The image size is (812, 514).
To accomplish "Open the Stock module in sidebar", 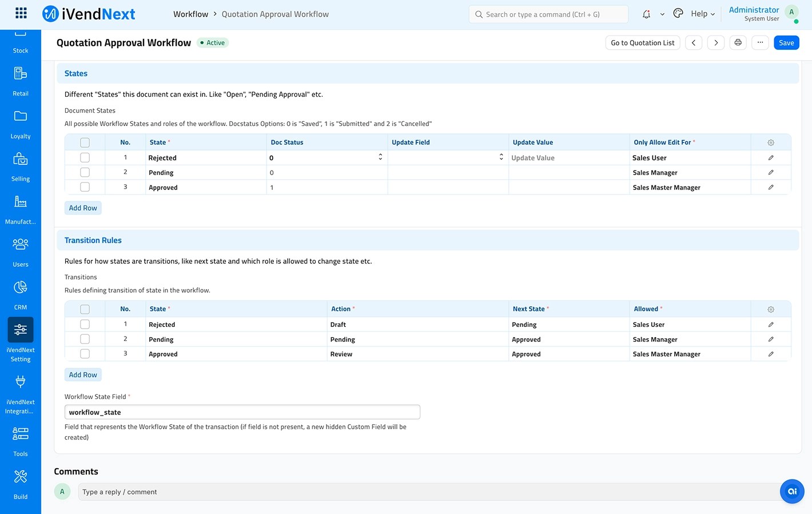I will point(21,43).
